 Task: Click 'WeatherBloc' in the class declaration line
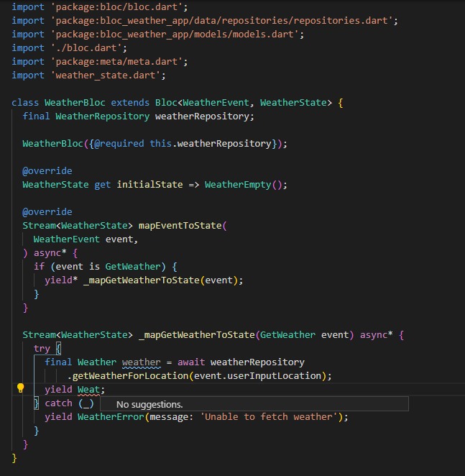[75, 102]
